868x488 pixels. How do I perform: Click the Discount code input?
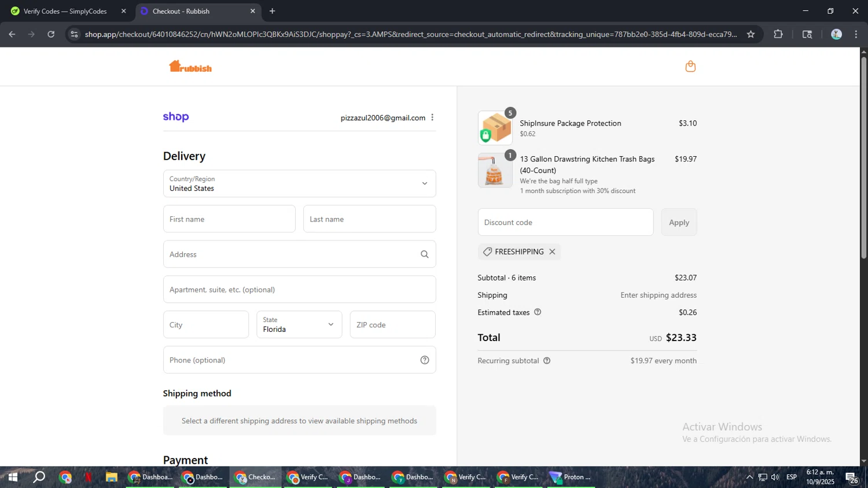tap(565, 222)
